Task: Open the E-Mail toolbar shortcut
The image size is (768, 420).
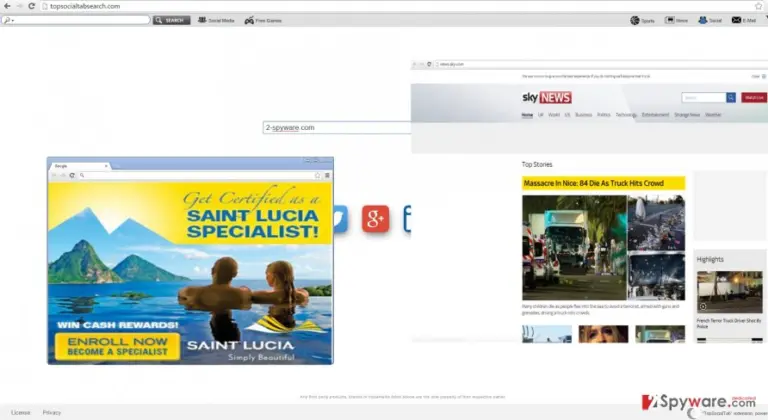Action: click(x=744, y=20)
